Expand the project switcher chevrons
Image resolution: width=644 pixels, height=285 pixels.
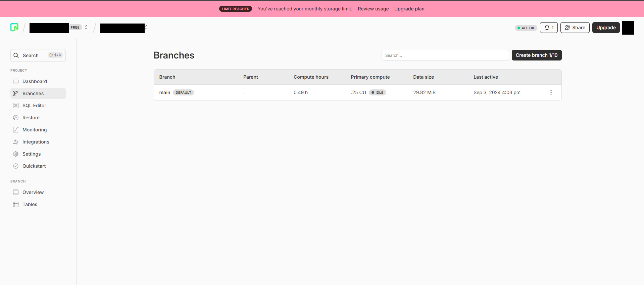(x=146, y=28)
